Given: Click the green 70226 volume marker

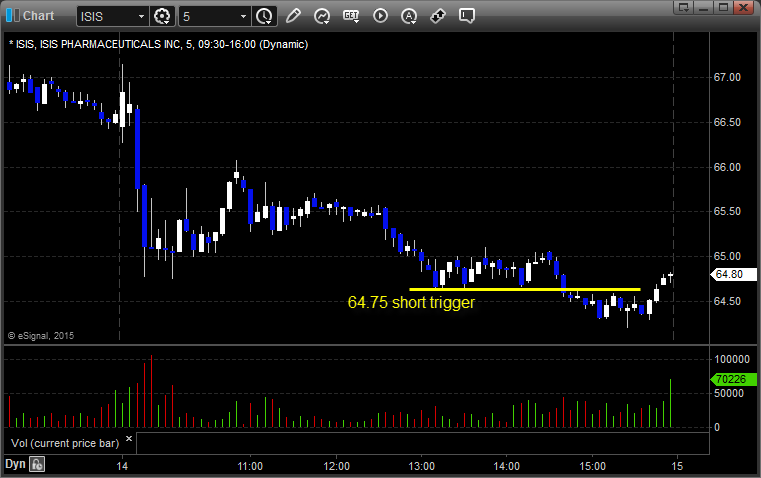Looking at the screenshot, I should [733, 379].
